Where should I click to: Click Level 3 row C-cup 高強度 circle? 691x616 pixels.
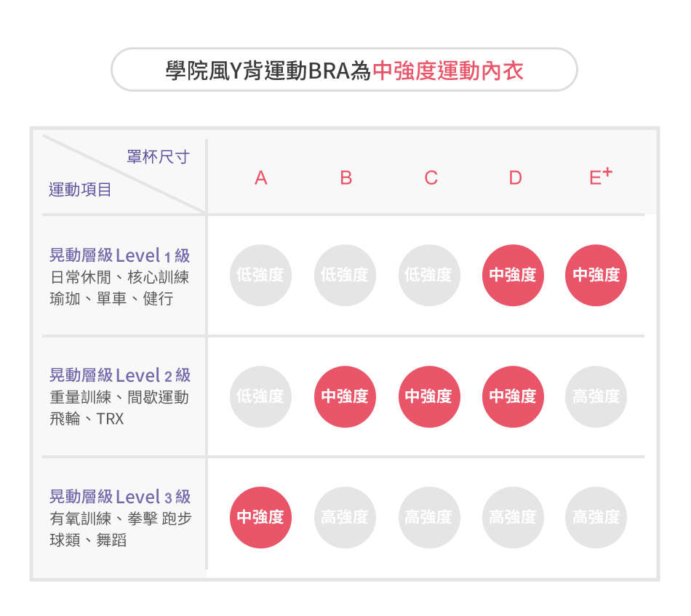pos(429,518)
